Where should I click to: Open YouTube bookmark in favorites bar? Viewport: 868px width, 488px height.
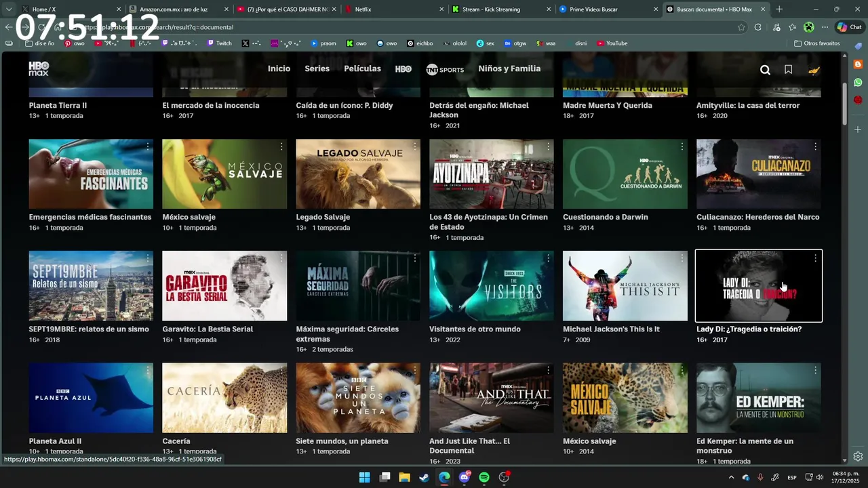(612, 43)
